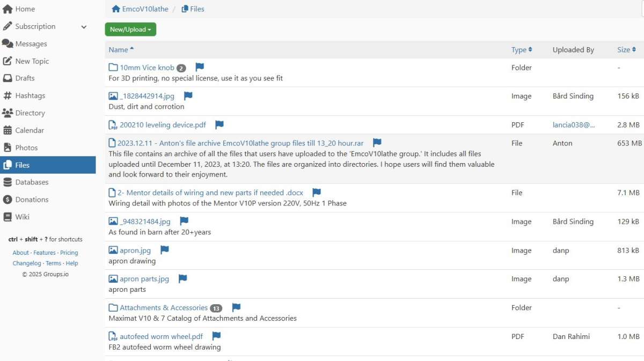Click the flag next to Anton's file archive
Screen dimensions: 644x361
point(377,143)
